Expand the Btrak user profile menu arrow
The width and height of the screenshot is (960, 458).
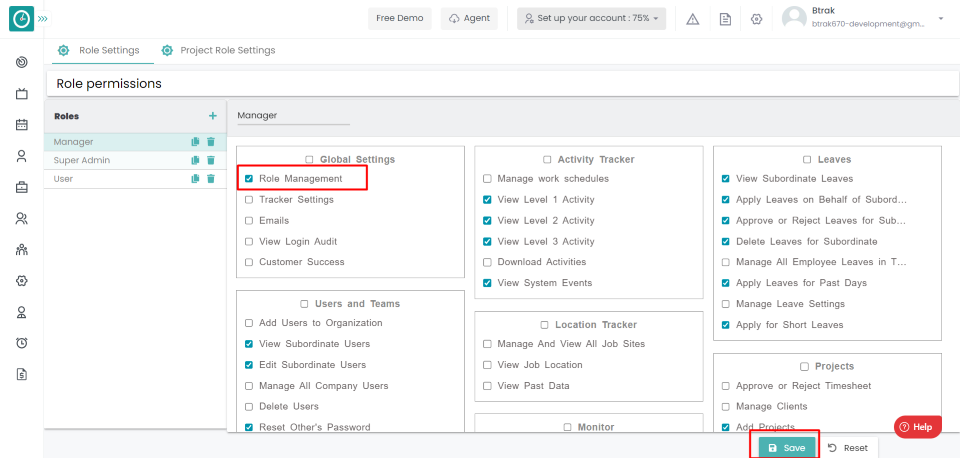940,19
